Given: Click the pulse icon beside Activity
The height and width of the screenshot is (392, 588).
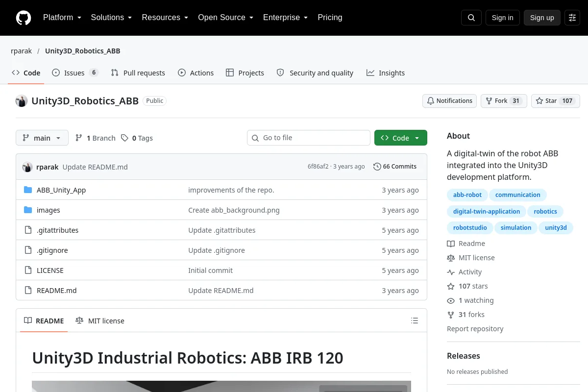Looking at the screenshot, I should (451, 272).
